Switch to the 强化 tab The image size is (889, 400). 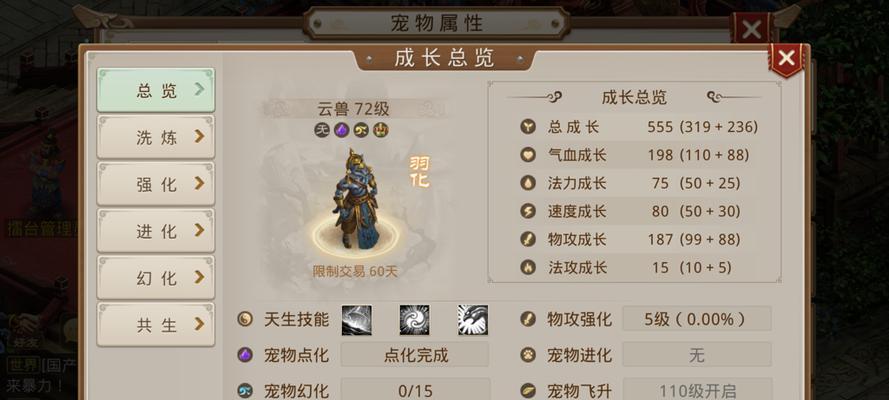[156, 184]
